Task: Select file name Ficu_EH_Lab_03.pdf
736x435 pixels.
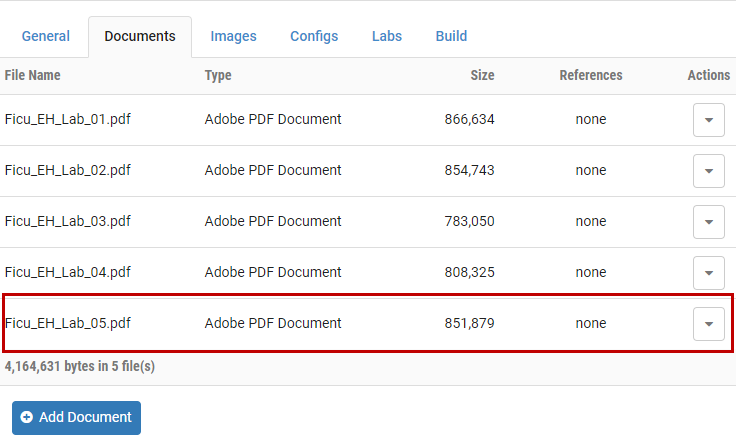Action: click(x=68, y=221)
